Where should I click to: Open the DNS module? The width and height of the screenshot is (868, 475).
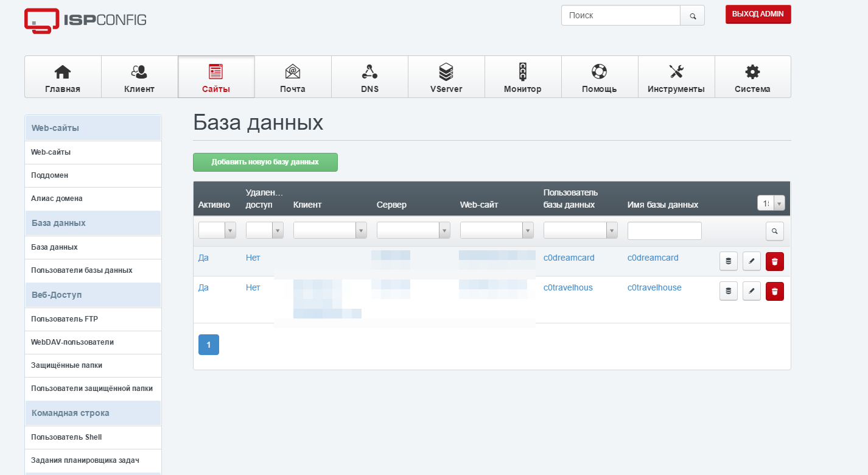(x=369, y=77)
